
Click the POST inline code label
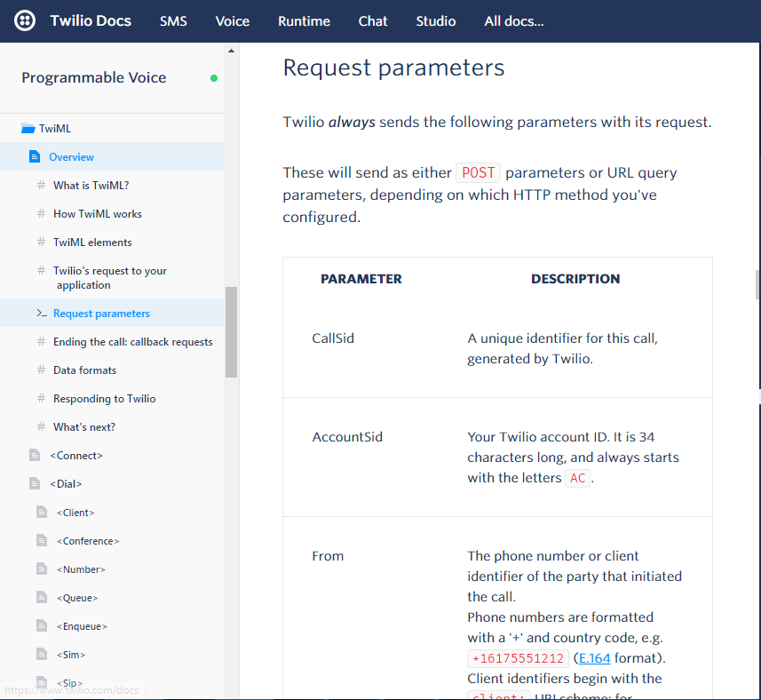[x=478, y=172]
